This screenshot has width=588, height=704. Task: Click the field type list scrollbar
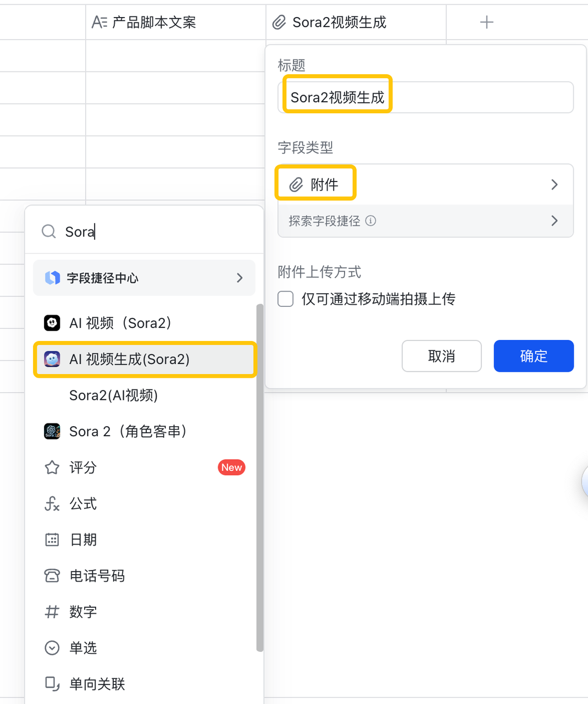260,477
